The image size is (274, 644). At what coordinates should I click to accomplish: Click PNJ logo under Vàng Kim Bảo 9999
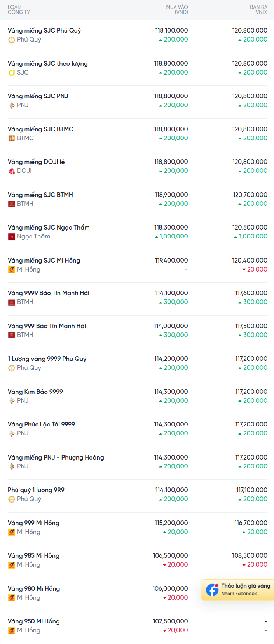(x=12, y=401)
